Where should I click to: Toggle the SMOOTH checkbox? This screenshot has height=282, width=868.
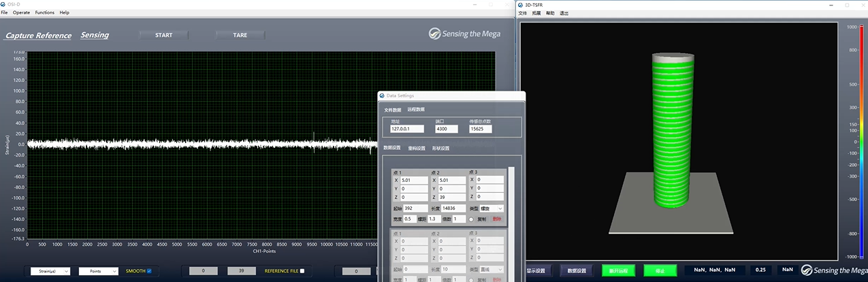pos(149,271)
